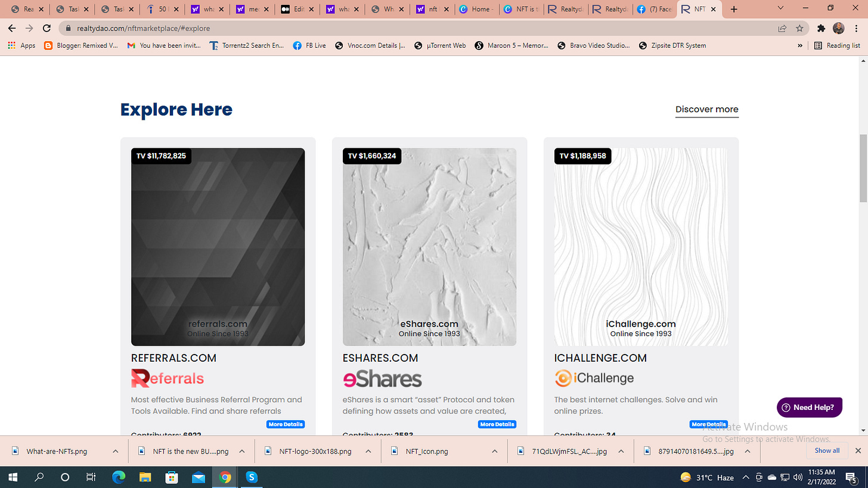
Task: Open Chrome profile avatar
Action: tap(838, 28)
